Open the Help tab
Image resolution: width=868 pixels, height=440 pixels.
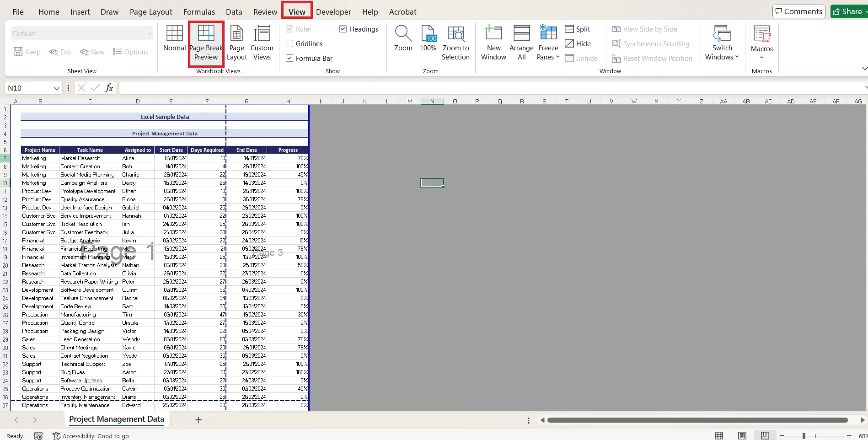370,12
